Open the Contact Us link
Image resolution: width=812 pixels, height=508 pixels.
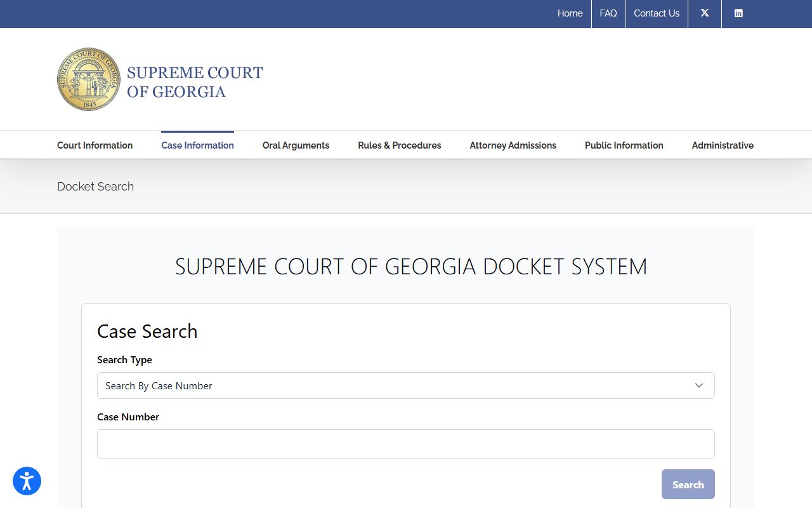coord(657,13)
